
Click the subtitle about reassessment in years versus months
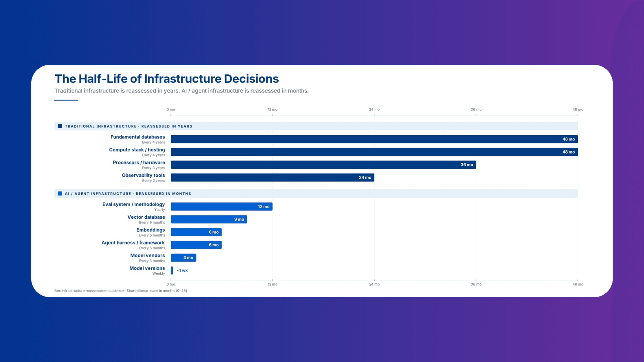click(x=181, y=91)
